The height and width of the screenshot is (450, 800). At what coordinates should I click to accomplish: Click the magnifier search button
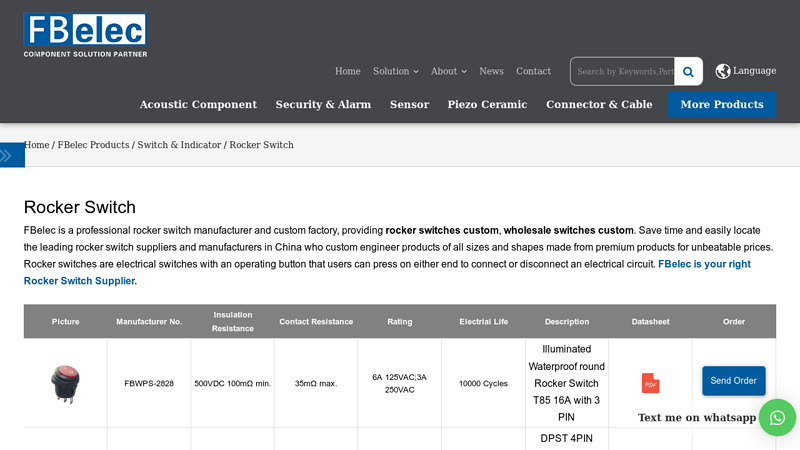point(688,71)
